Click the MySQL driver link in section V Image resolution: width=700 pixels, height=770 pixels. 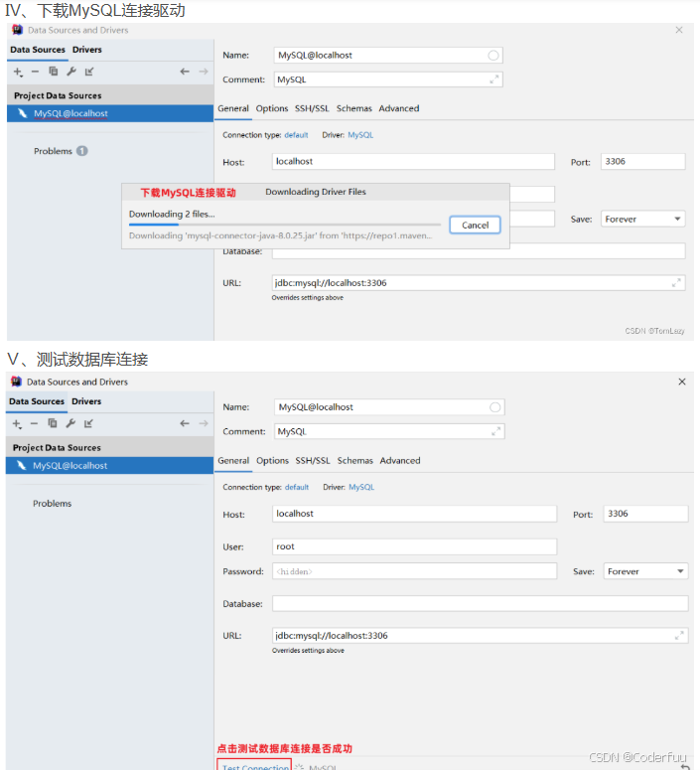361,487
